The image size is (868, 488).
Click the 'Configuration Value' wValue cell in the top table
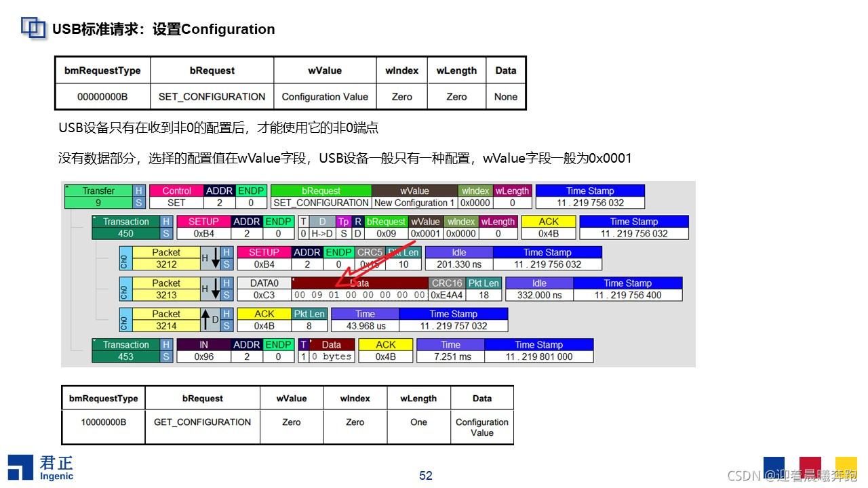[x=325, y=97]
